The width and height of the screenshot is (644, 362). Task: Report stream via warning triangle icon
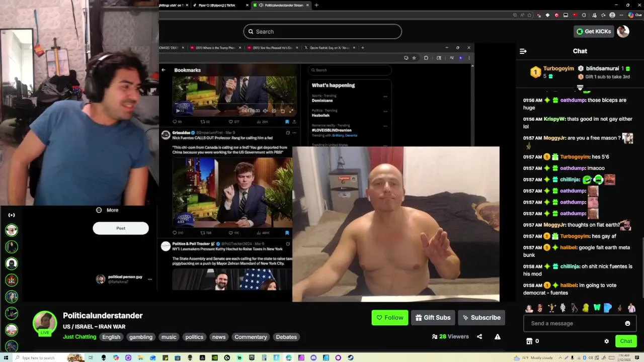497,337
